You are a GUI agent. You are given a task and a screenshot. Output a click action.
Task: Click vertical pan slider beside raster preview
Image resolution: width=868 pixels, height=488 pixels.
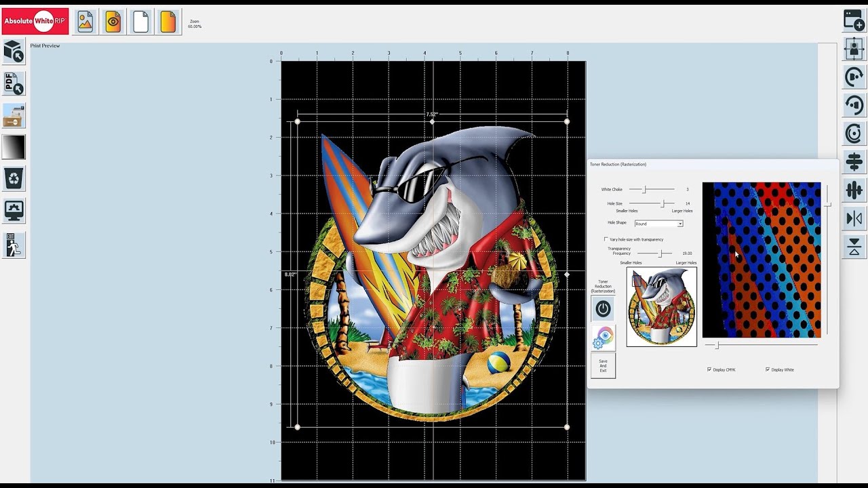click(827, 260)
